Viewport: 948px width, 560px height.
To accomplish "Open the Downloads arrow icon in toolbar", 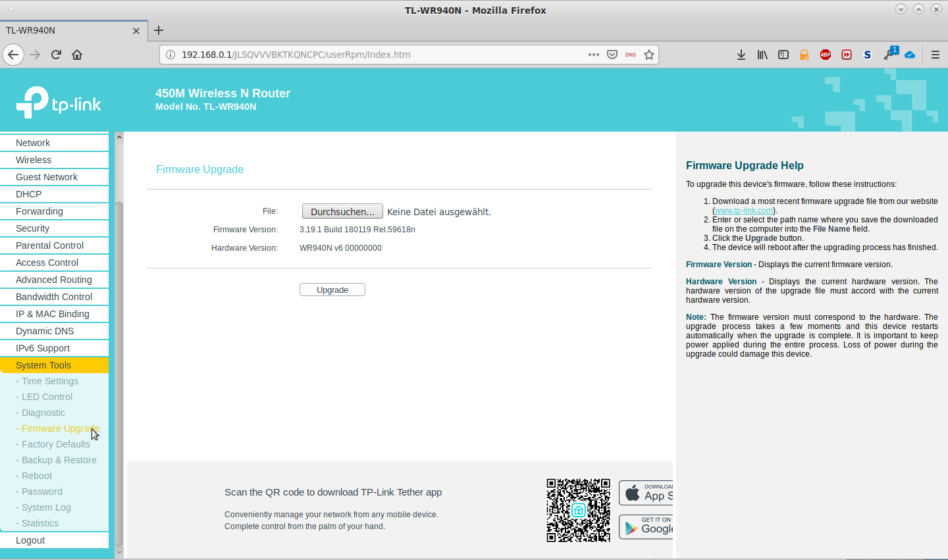I will [x=741, y=55].
